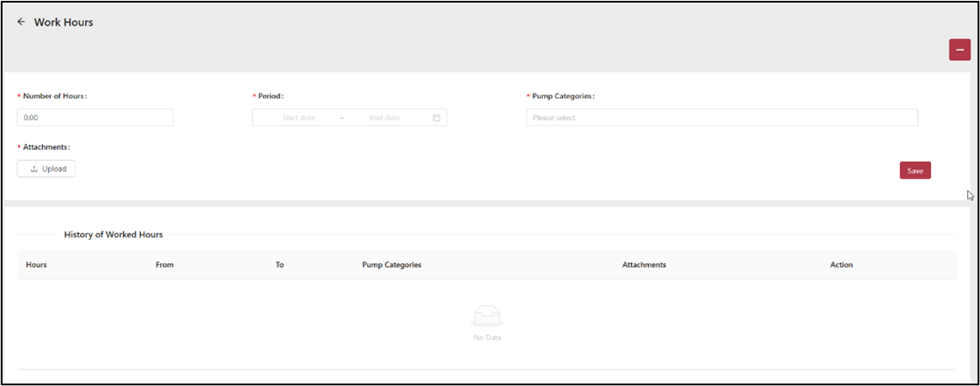Click the Upload attachments button
The width and height of the screenshot is (980, 386).
(x=46, y=168)
